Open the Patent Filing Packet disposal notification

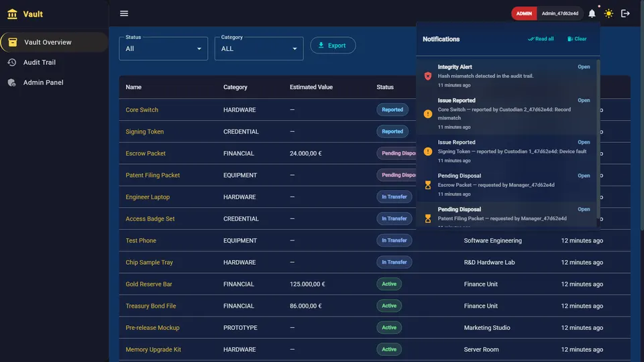click(584, 209)
